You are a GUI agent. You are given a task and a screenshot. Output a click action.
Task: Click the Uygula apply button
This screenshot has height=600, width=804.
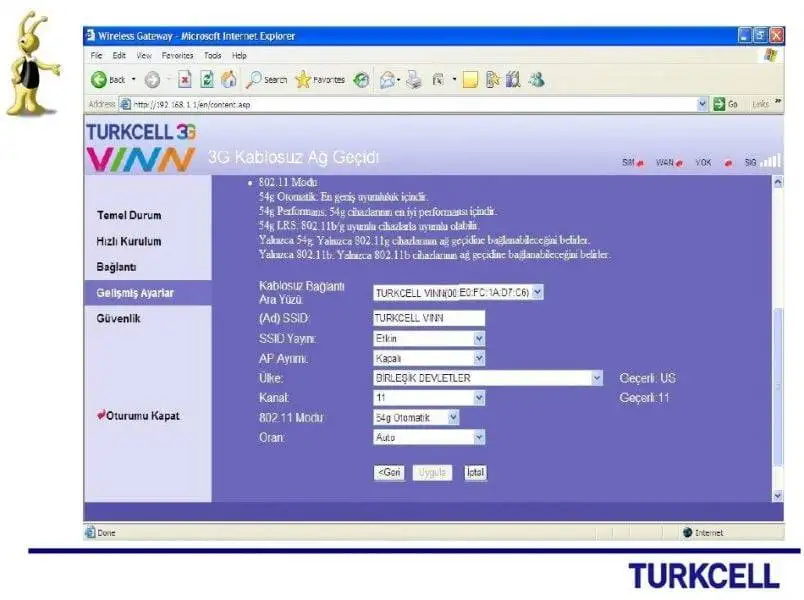click(432, 472)
